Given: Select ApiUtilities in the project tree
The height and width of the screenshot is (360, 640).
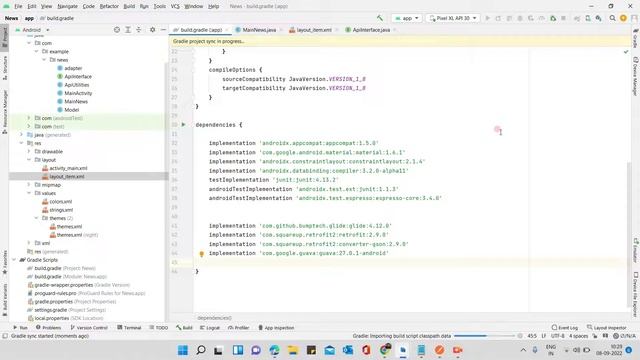Looking at the screenshot, I should point(77,85).
